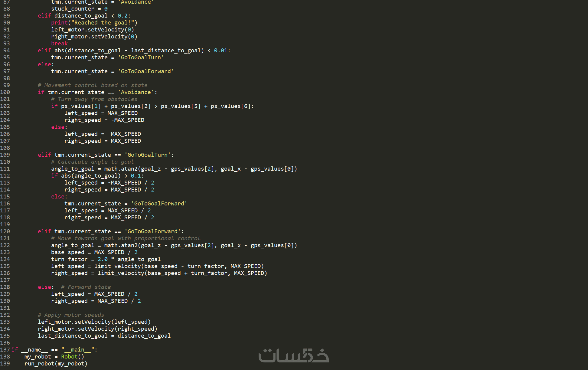The width and height of the screenshot is (588, 370).
Task: Click line number 137 in the gutter
Action: pos(5,350)
